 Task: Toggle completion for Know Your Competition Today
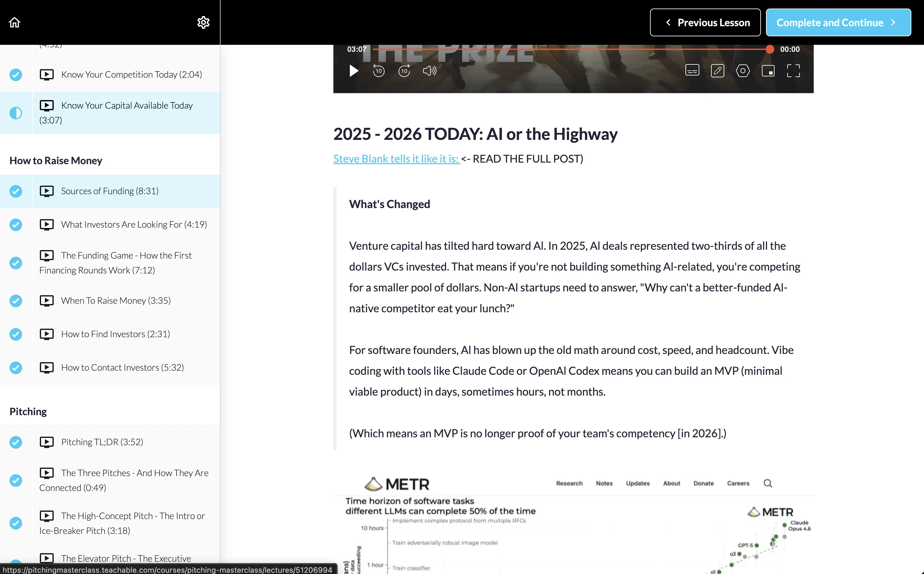pos(15,75)
